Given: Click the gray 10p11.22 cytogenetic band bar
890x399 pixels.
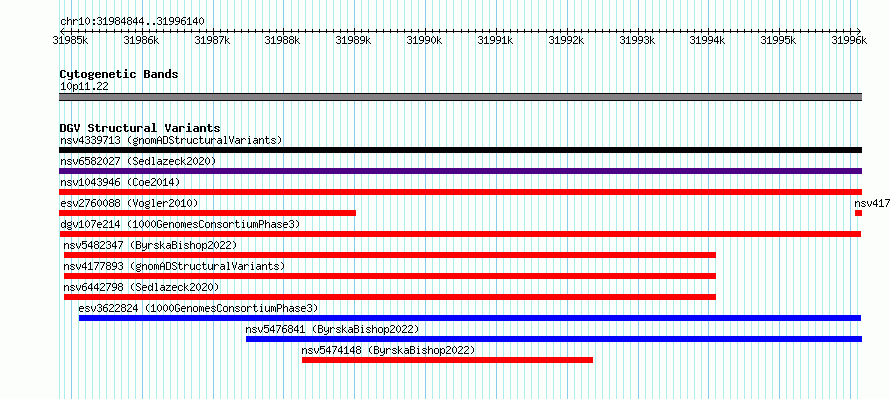Looking at the screenshot, I should coord(460,97).
